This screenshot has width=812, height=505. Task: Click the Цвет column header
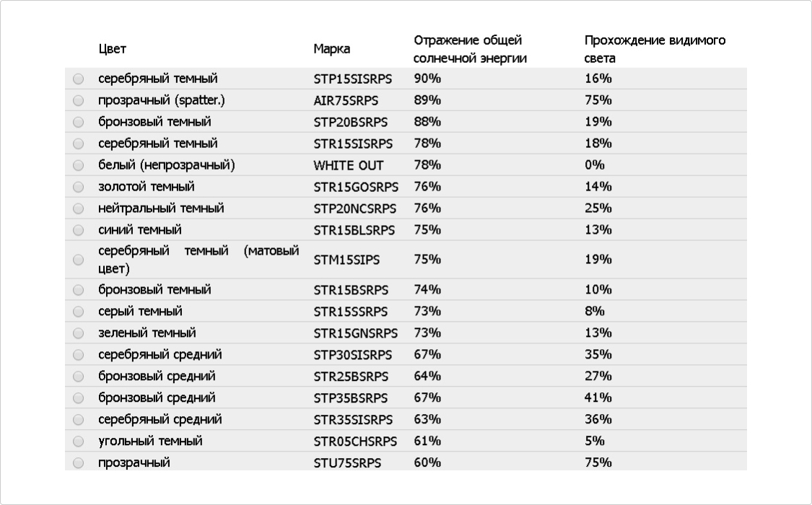113,49
